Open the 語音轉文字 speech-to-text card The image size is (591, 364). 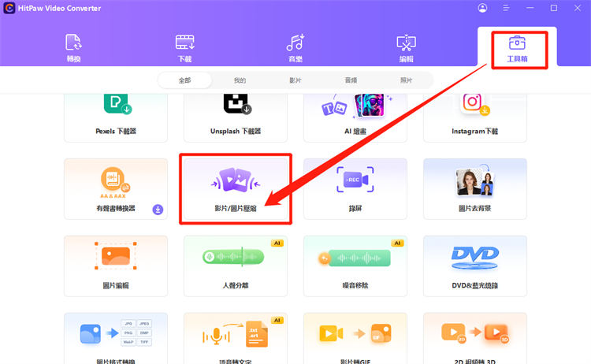[236, 338]
